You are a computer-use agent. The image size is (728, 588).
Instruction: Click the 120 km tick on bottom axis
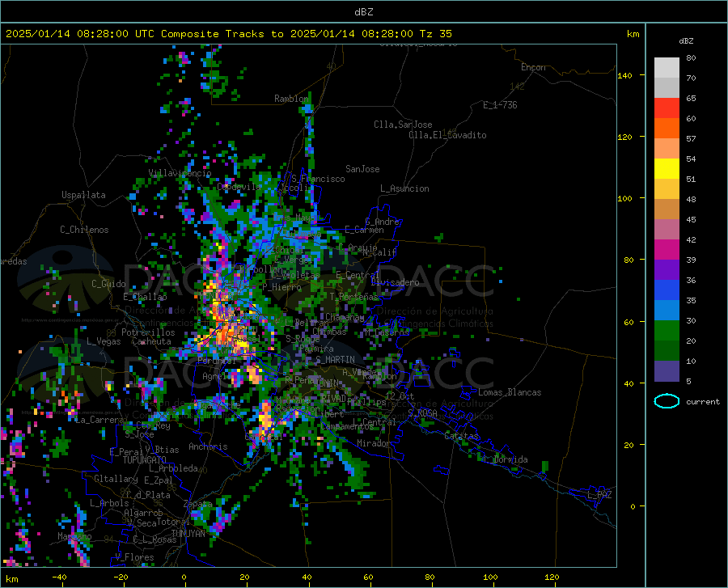click(x=552, y=577)
